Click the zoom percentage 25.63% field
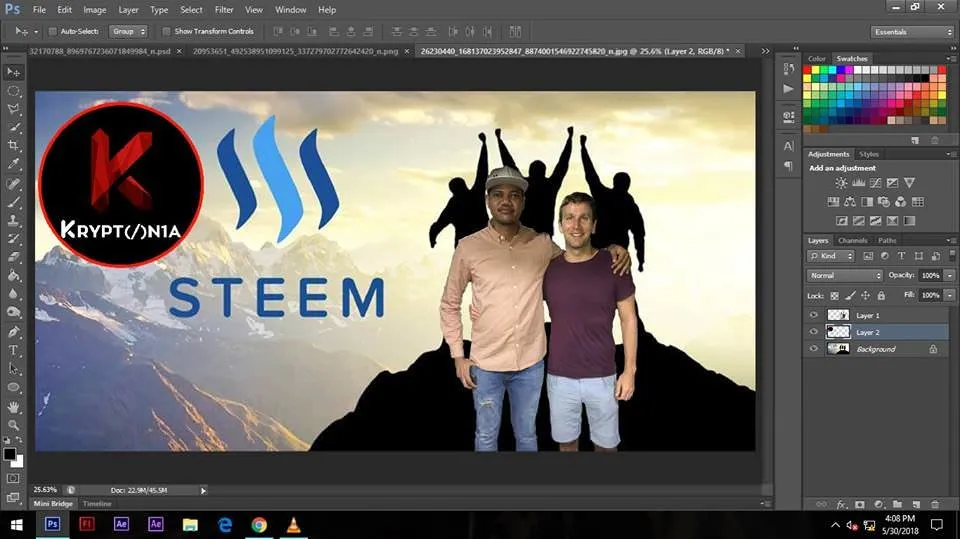The width and height of the screenshot is (960, 539). click(x=45, y=490)
